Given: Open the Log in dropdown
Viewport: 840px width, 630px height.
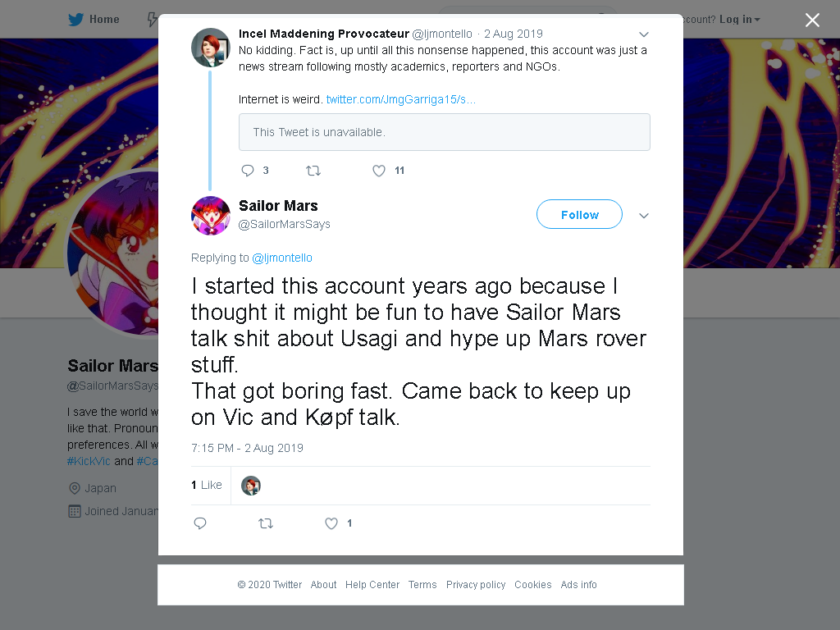Looking at the screenshot, I should (x=739, y=20).
